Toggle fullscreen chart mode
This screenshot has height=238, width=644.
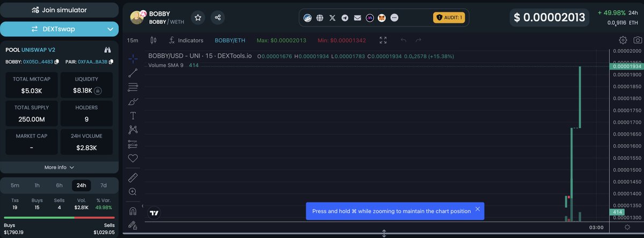click(x=383, y=40)
